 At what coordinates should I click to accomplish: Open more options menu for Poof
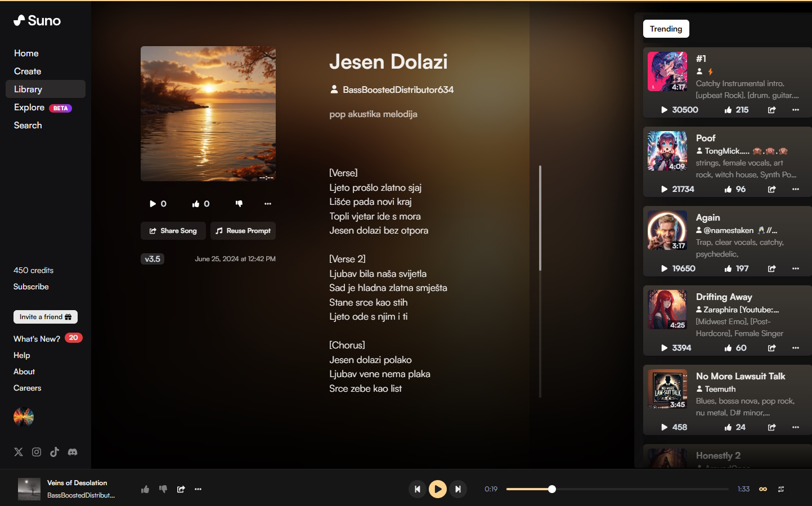795,189
